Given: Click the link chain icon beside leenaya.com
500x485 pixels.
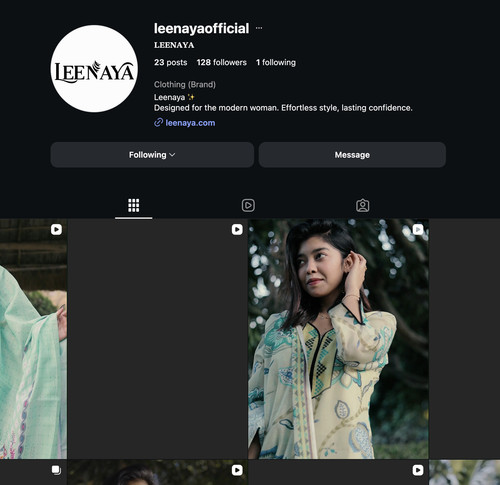Looking at the screenshot, I should [158, 123].
